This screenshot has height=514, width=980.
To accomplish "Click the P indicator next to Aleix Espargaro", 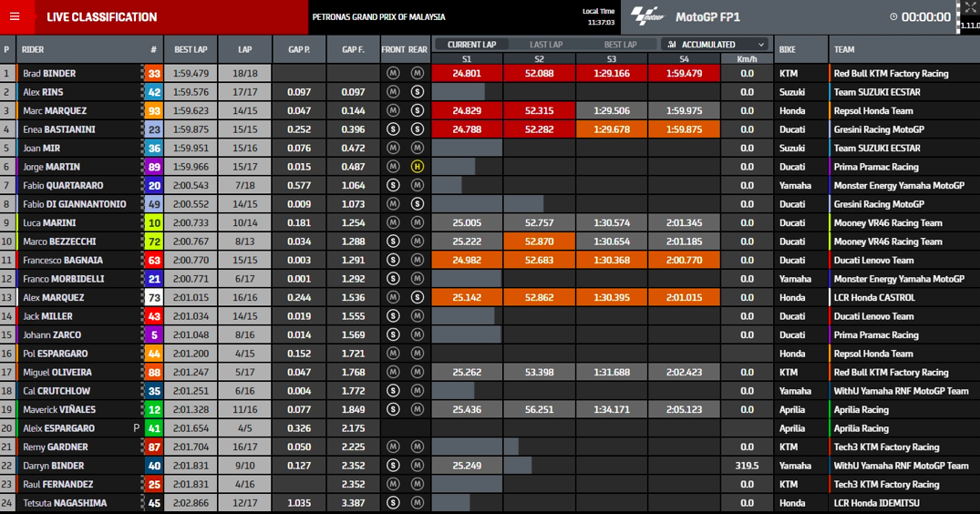I will [x=137, y=428].
